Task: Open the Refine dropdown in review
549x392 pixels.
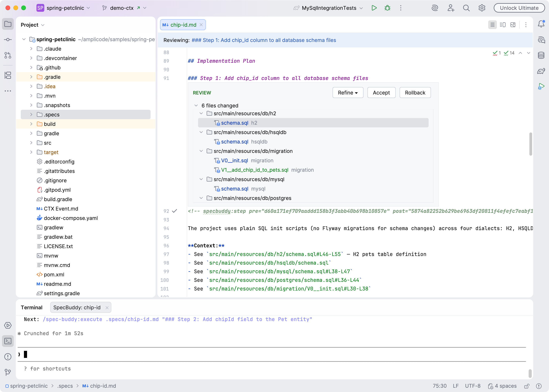Action: [x=348, y=93]
